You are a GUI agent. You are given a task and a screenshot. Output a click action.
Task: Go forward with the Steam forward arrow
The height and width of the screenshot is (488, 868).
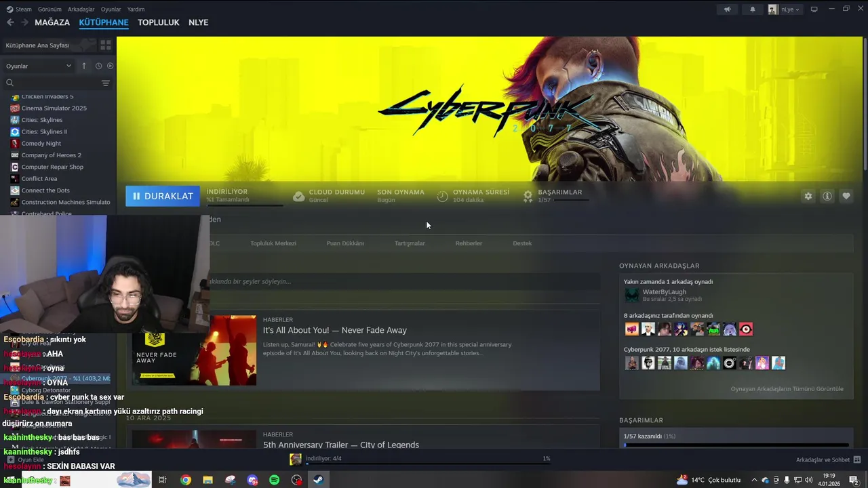(24, 22)
